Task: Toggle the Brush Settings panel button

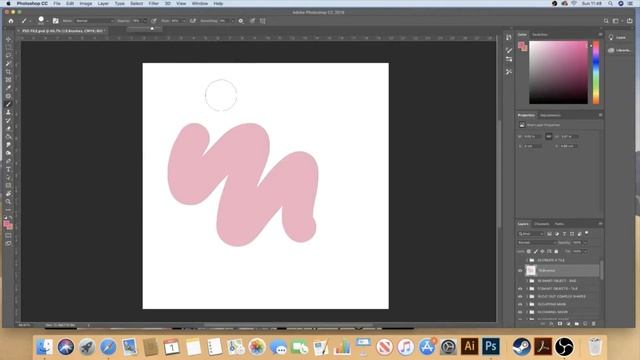Action: coord(56,21)
